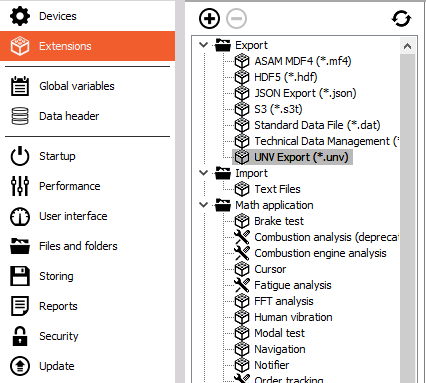Image resolution: width=426 pixels, height=383 pixels.
Task: Open Storing settings
Action: pyautogui.click(x=87, y=276)
